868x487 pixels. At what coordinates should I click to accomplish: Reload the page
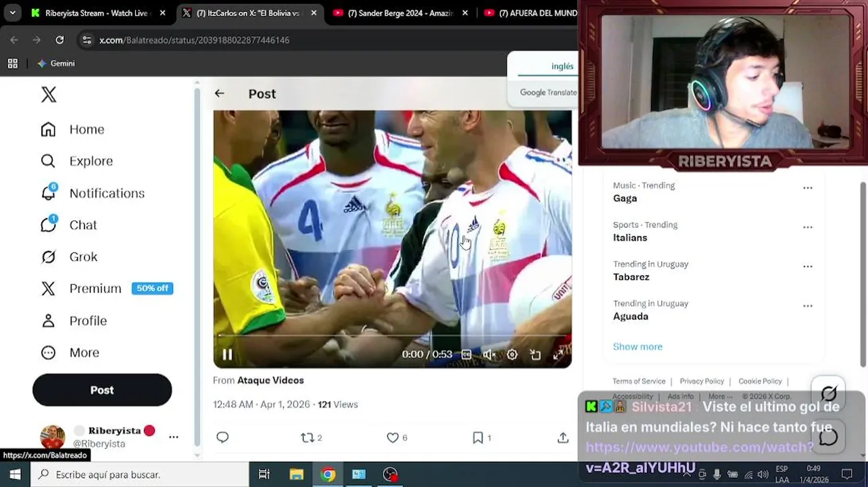tap(59, 40)
